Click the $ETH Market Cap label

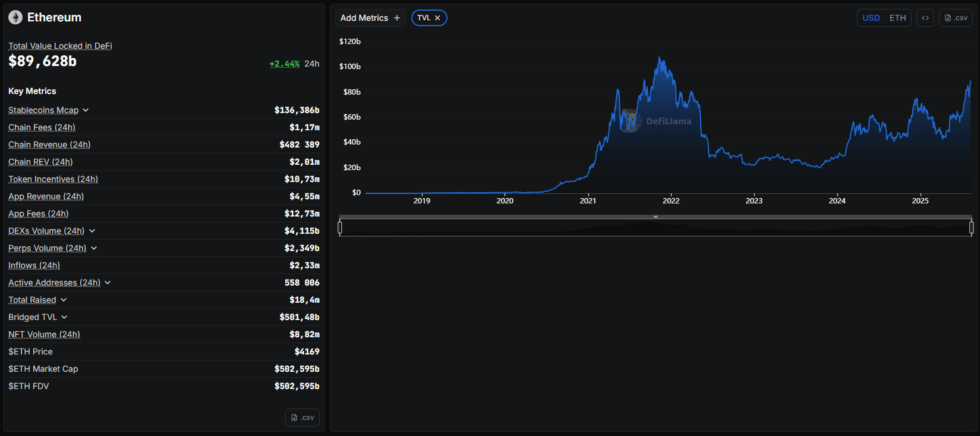[x=43, y=369]
